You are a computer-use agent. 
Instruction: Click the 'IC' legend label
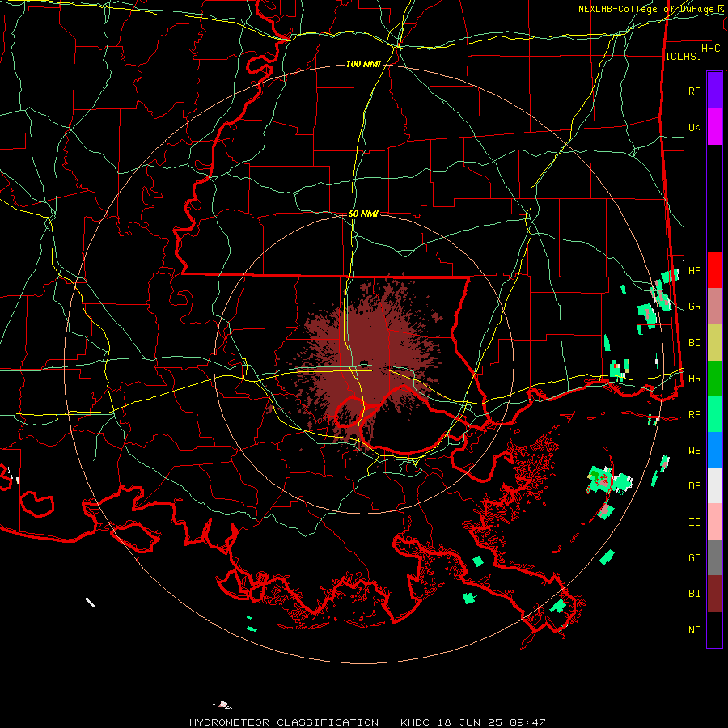coord(694,523)
